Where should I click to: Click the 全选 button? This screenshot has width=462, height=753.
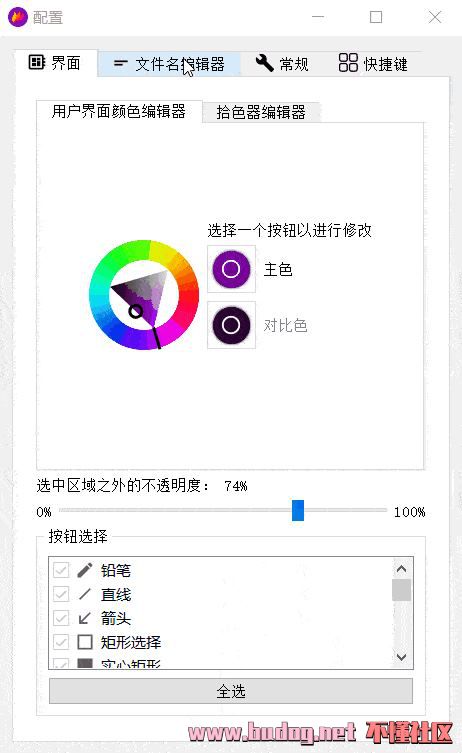click(x=231, y=691)
